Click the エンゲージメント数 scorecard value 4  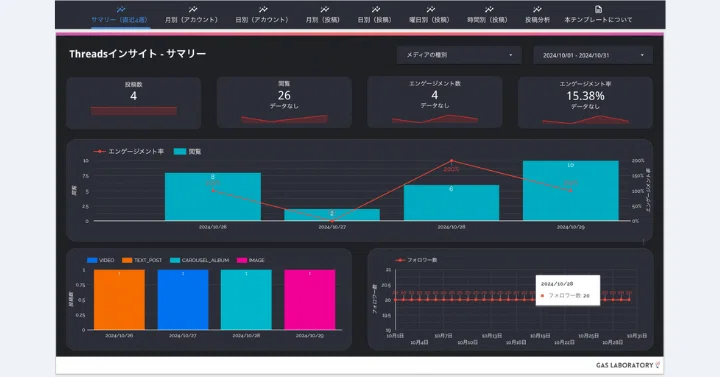[435, 95]
